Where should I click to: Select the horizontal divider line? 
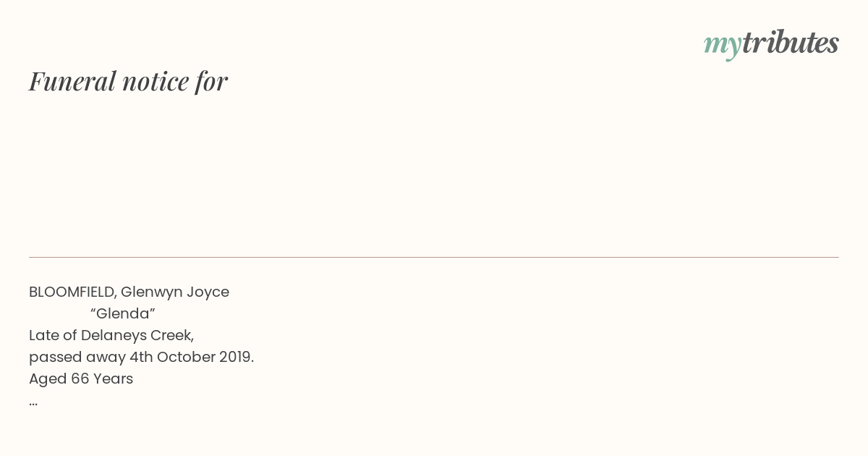point(434,257)
